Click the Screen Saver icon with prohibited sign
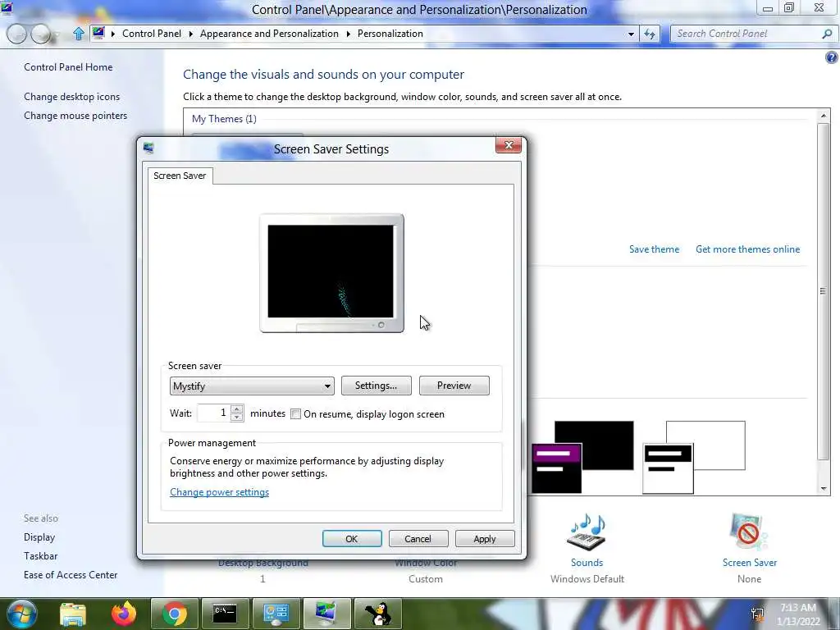The image size is (840, 630). coord(748,532)
